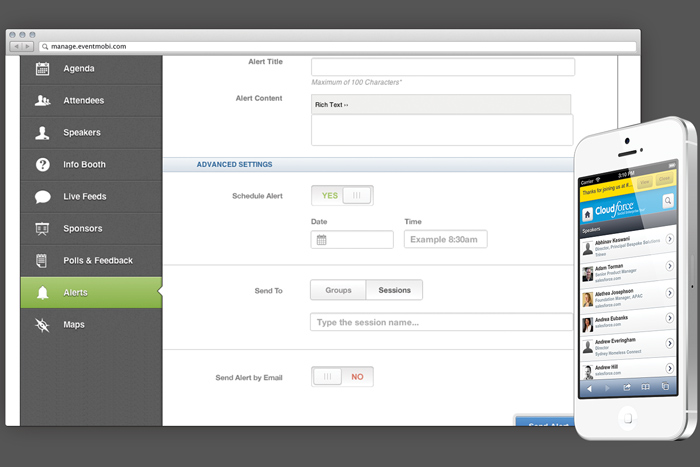Expand the Rich Text editor toolbar
700x467 pixels.
[331, 104]
